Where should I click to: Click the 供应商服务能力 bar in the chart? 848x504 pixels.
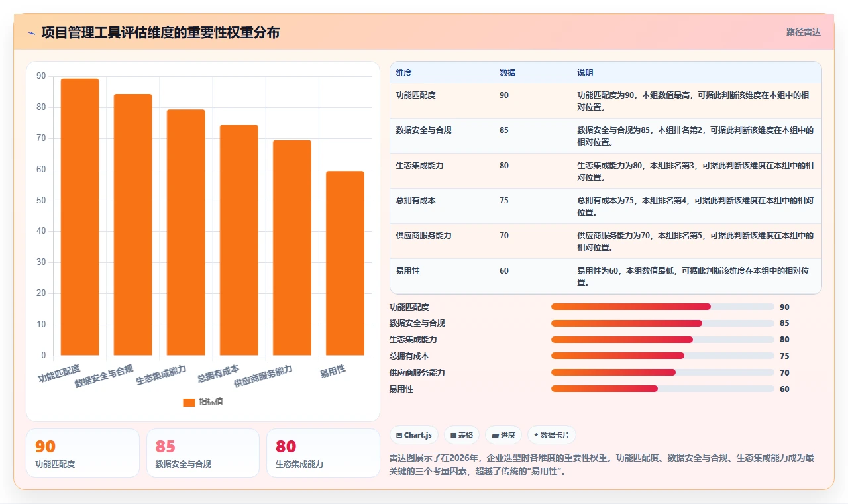click(292, 248)
